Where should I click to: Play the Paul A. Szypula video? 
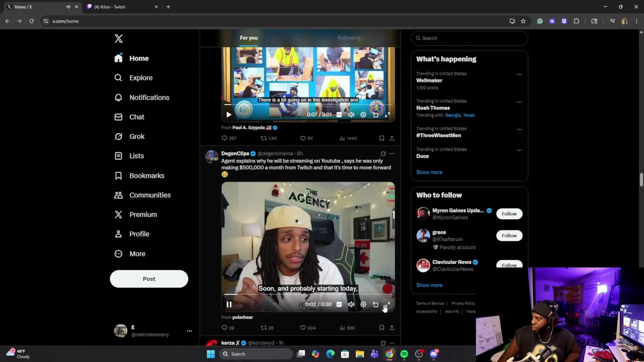pos(229,115)
